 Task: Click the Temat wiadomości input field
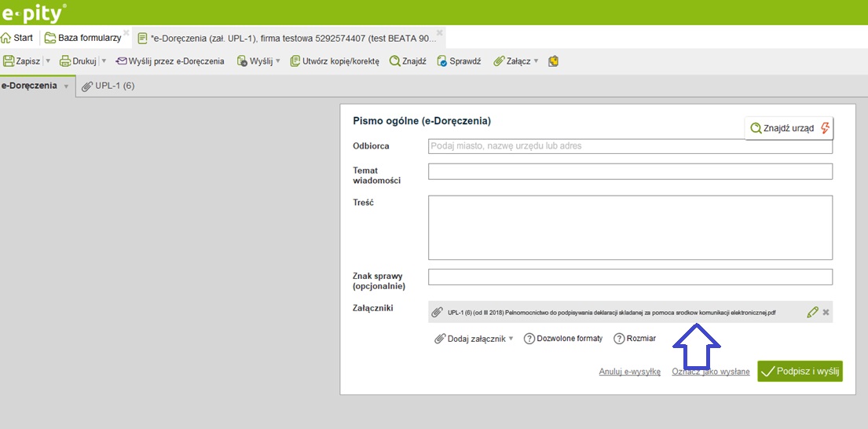pos(629,172)
